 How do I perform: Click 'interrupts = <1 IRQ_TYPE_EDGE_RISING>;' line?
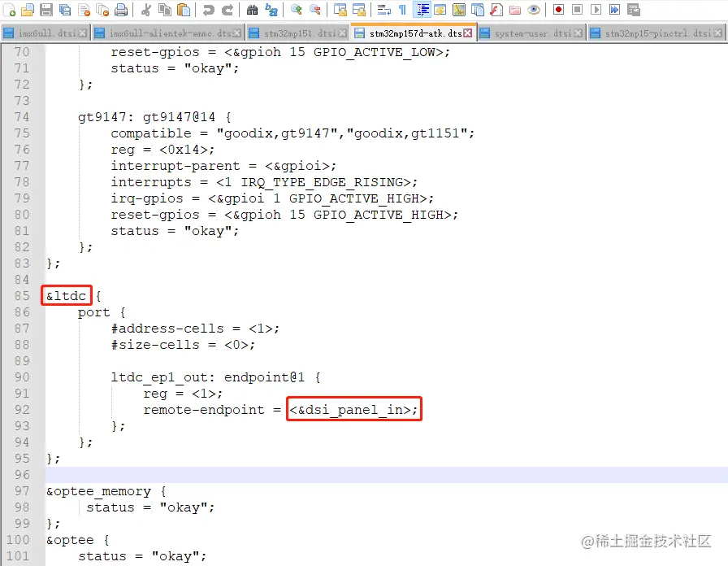264,181
